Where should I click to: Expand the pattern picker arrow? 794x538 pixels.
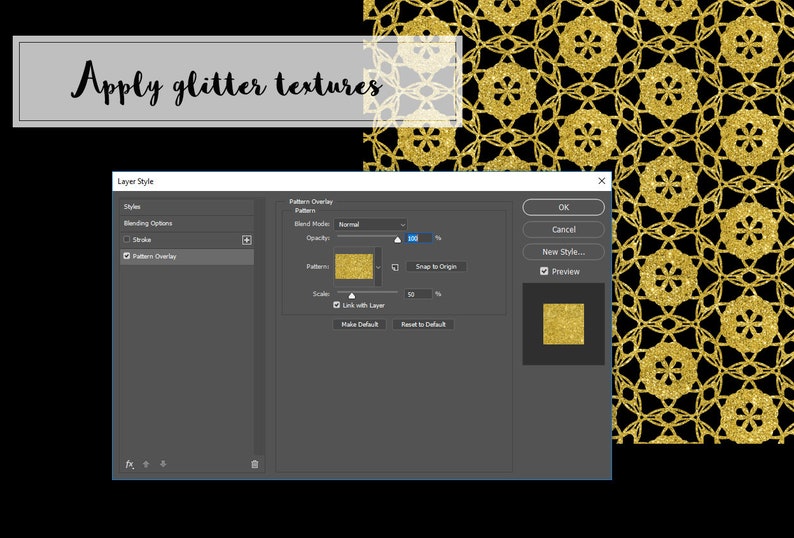coord(378,267)
